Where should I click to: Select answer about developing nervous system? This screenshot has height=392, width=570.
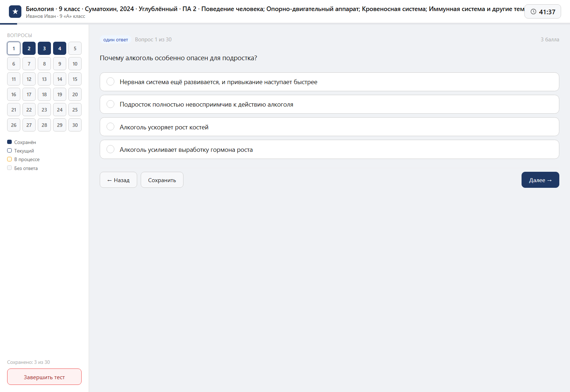(330, 82)
